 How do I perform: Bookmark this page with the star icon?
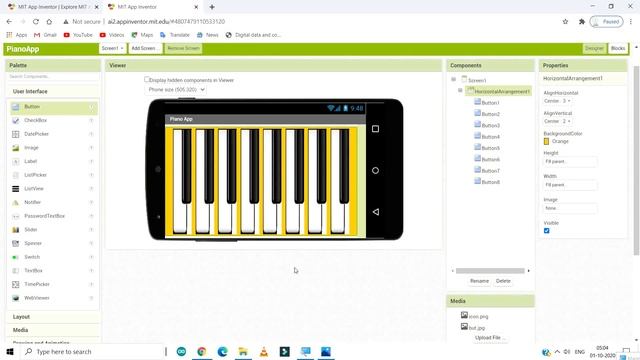[565, 22]
